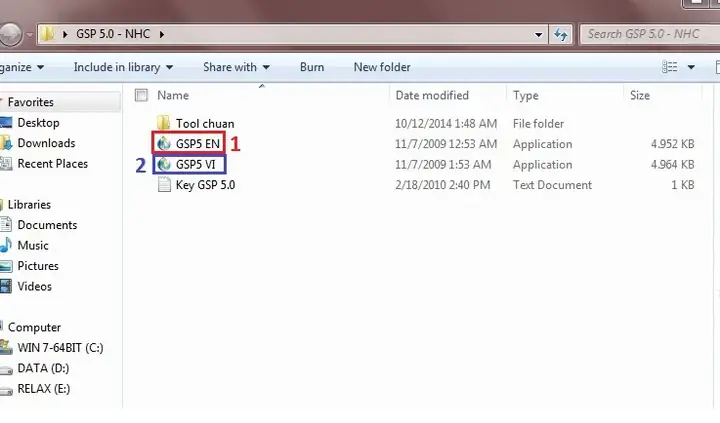Sort by the Name column header
Viewport: 720px width, 423px height.
coord(173,95)
